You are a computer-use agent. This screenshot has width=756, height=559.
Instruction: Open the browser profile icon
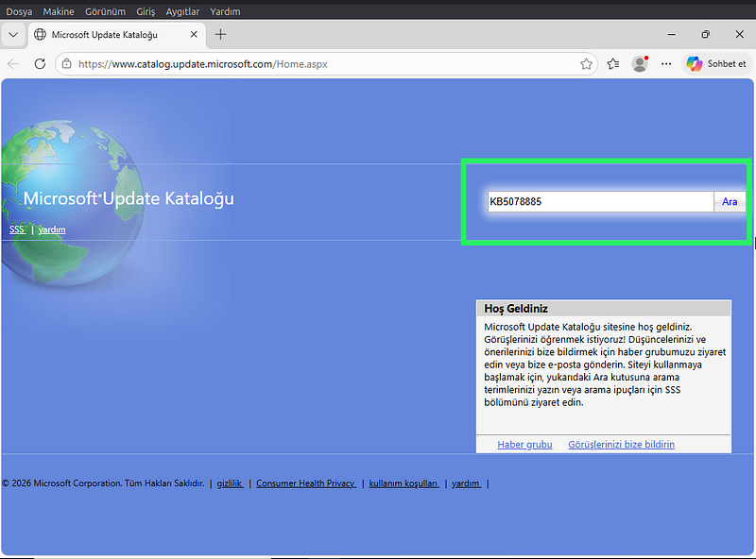(x=640, y=64)
